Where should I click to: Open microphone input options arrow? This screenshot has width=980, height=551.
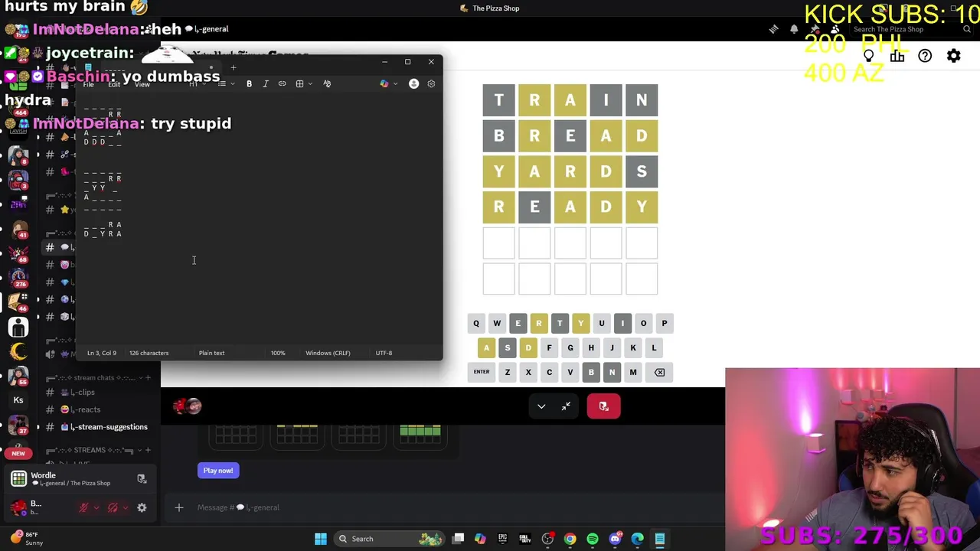pyautogui.click(x=96, y=507)
